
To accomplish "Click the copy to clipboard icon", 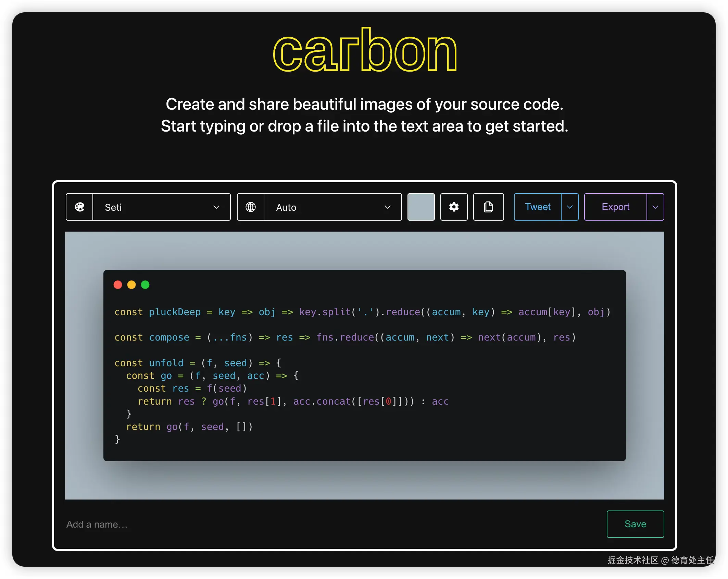I will point(488,207).
